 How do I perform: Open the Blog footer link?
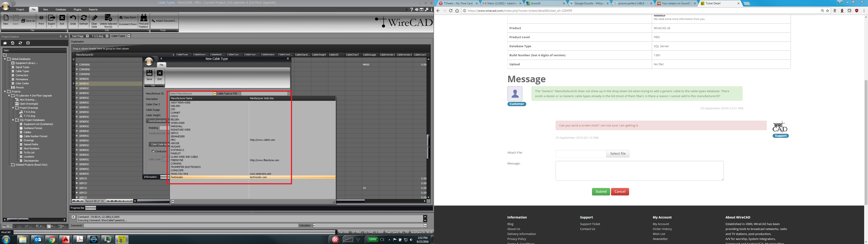pyautogui.click(x=510, y=224)
